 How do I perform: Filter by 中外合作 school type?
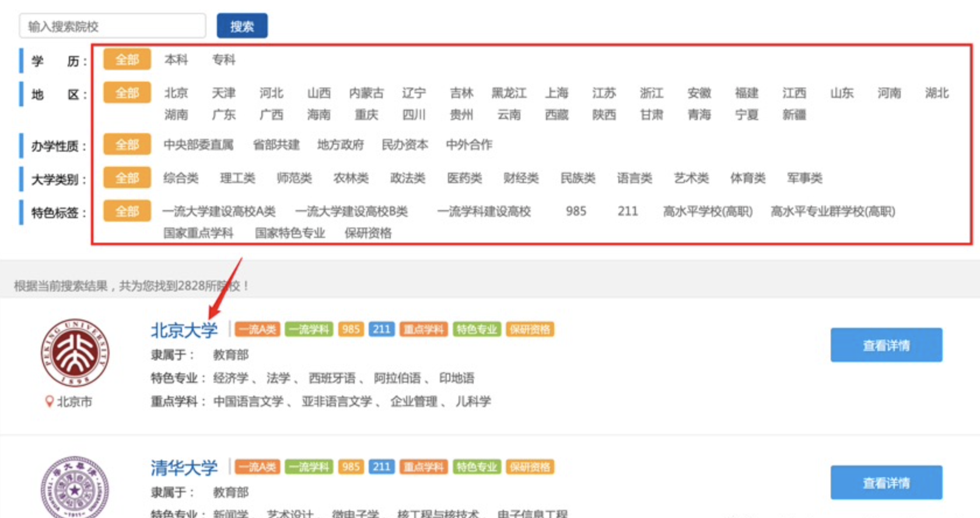[x=469, y=145]
